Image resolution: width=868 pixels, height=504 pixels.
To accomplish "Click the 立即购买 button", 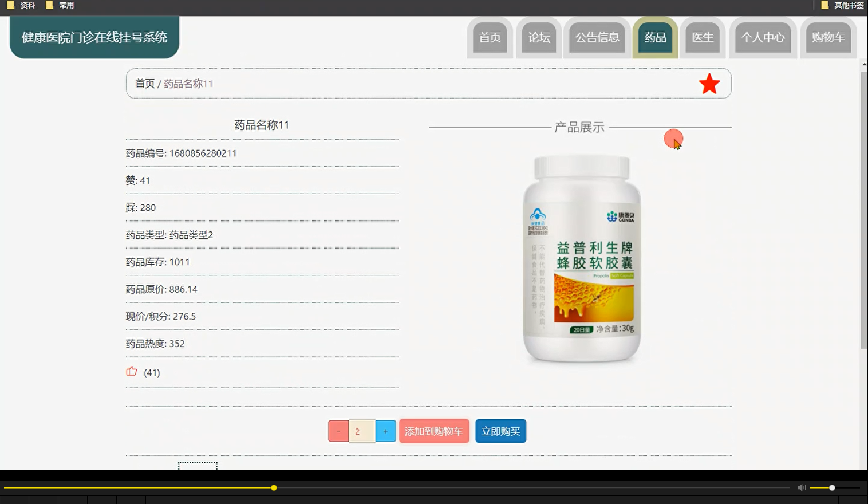I will (x=500, y=431).
